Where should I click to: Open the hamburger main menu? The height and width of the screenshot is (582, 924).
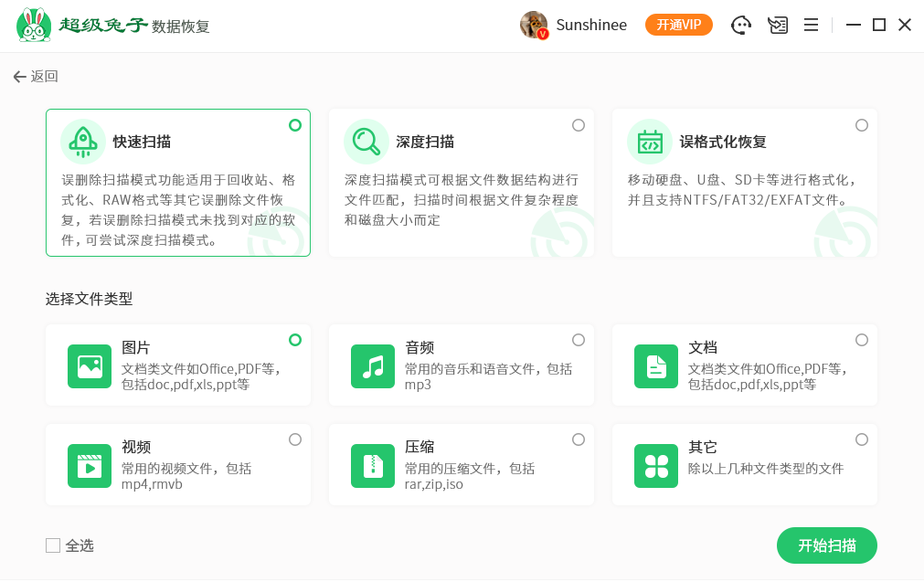coord(811,26)
